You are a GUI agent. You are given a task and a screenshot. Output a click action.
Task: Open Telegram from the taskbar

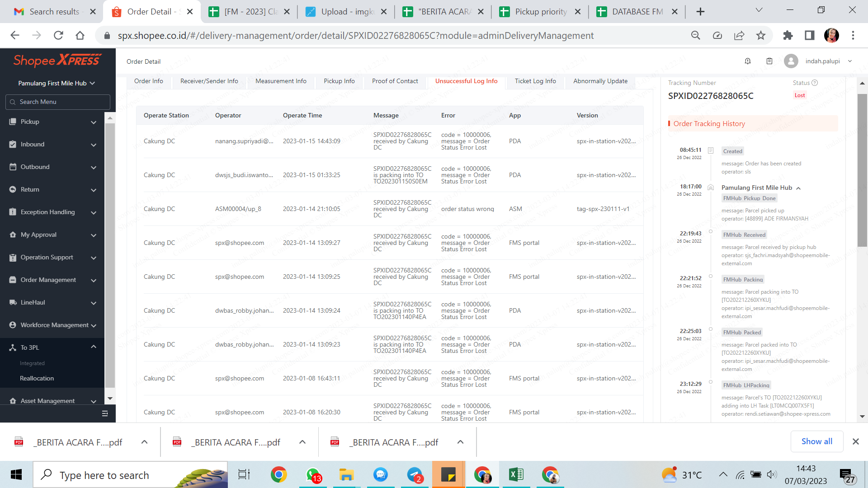pyautogui.click(x=415, y=474)
